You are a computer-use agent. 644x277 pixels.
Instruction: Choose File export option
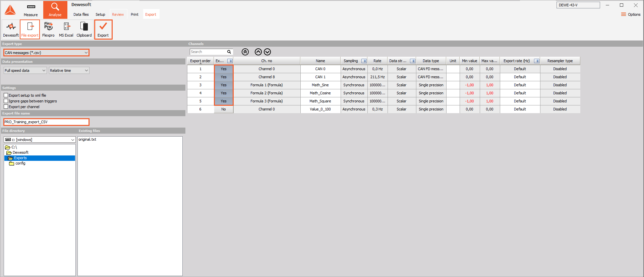[x=30, y=30]
